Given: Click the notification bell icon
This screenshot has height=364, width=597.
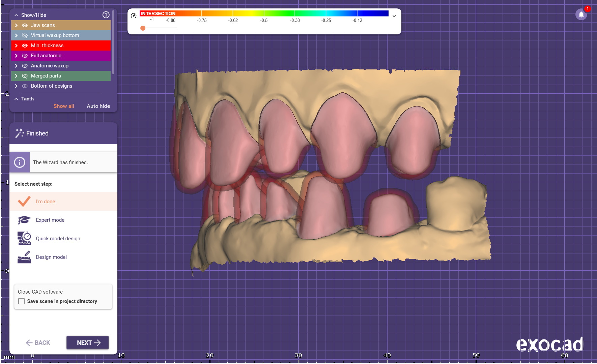Looking at the screenshot, I should tap(581, 14).
